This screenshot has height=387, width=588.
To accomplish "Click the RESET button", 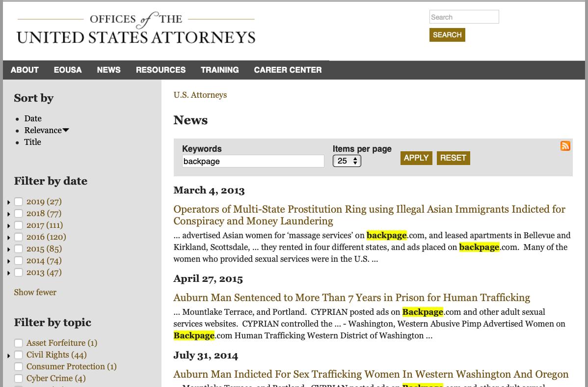I will tap(454, 158).
